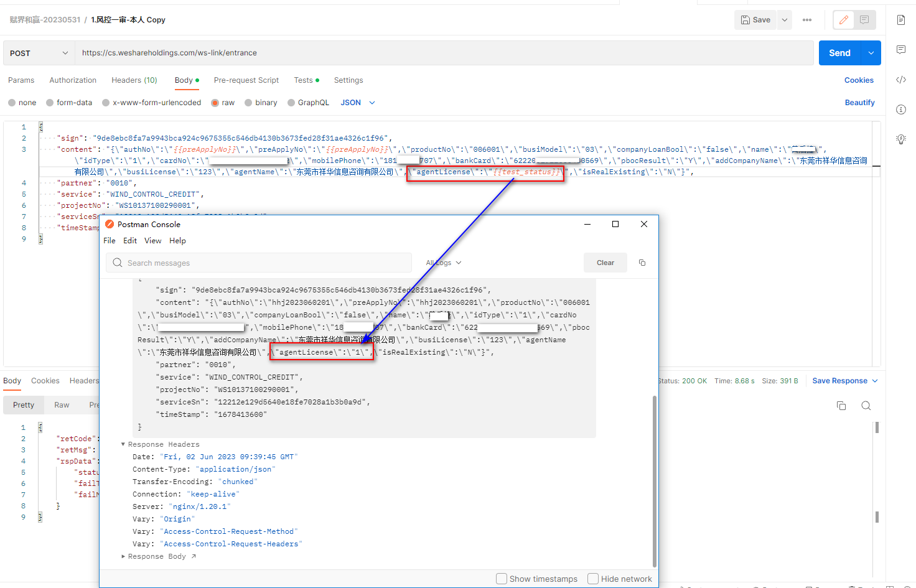Click the Status: 200 OK text

682,381
